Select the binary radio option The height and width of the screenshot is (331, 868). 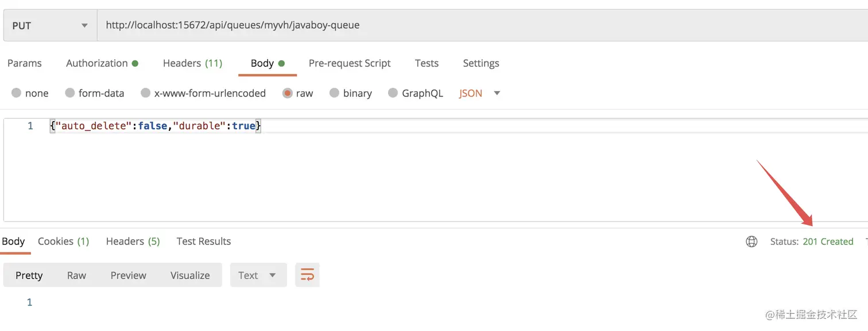[334, 93]
